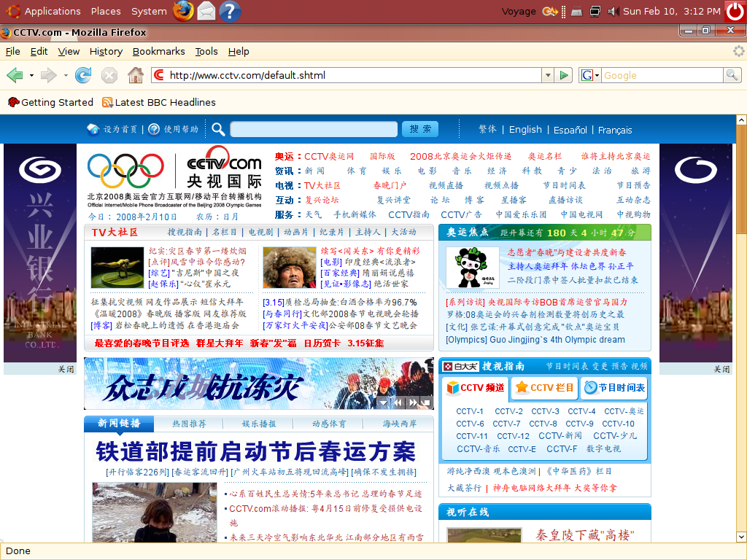Expand the banner slideshow down arrow
This screenshot has height=560, width=747.
[x=384, y=402]
